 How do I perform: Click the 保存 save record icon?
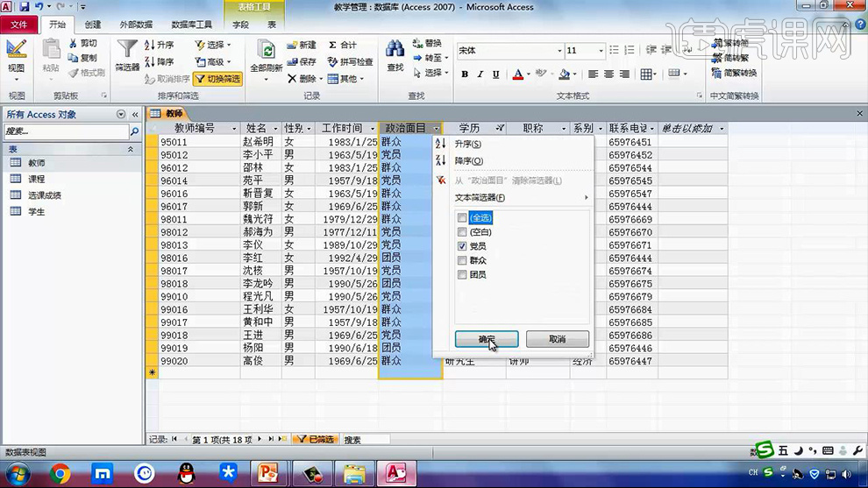(x=292, y=61)
